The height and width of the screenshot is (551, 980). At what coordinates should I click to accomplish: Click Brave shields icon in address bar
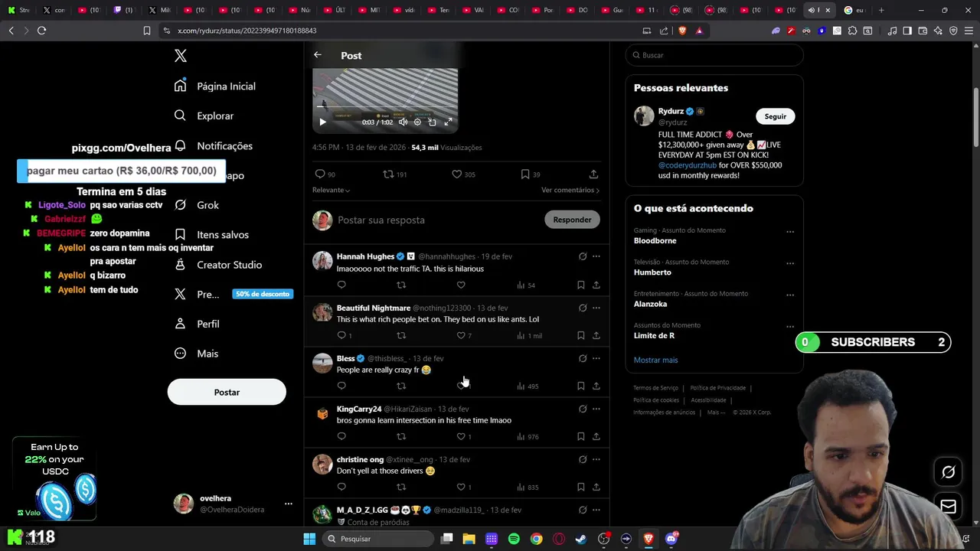click(682, 31)
